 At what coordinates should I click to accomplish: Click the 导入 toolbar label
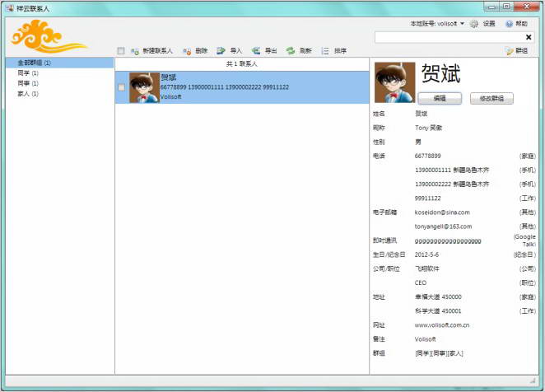pyautogui.click(x=235, y=51)
